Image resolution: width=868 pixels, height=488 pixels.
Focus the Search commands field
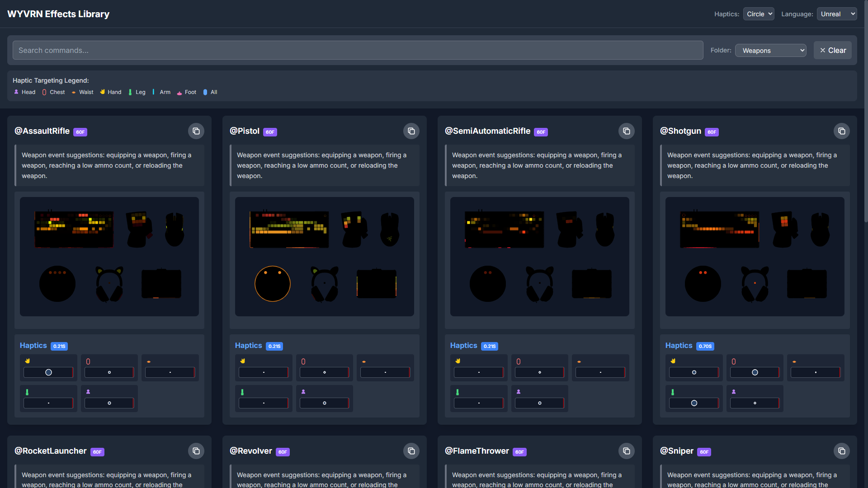point(358,51)
